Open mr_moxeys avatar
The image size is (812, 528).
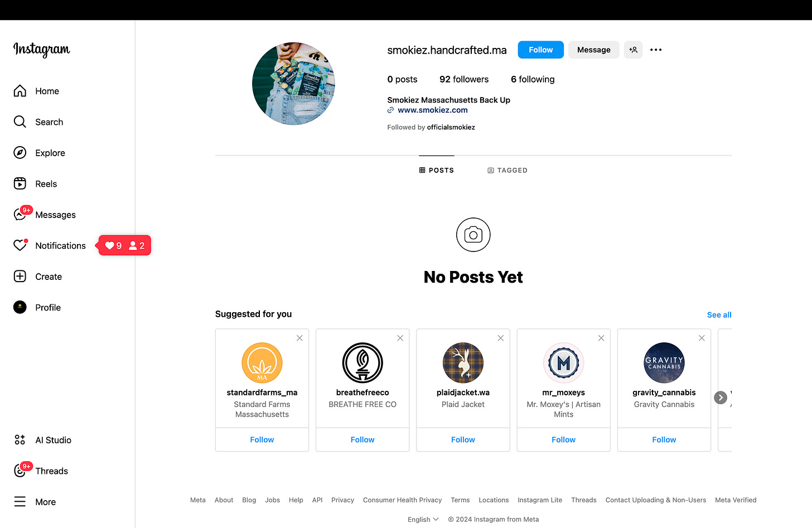[564, 363]
